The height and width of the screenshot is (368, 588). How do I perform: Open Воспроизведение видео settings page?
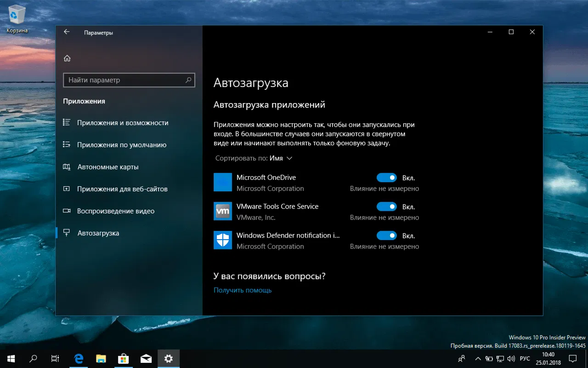point(129,211)
